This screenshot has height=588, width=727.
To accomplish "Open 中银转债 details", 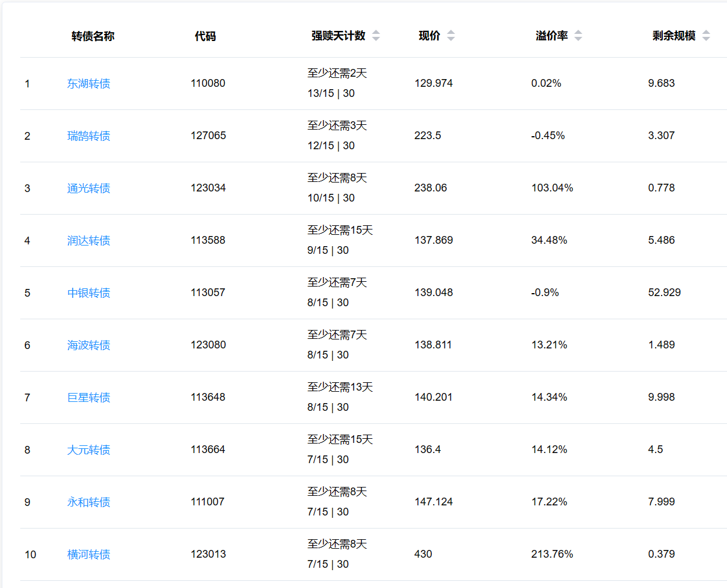I will [89, 293].
